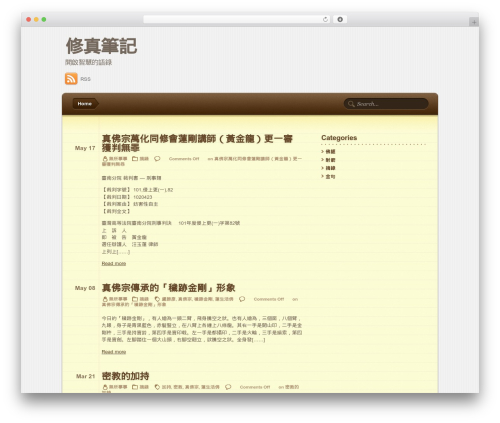This screenshot has height=423, width=500.
Task: Click the May 08 date label
Action: (85, 288)
